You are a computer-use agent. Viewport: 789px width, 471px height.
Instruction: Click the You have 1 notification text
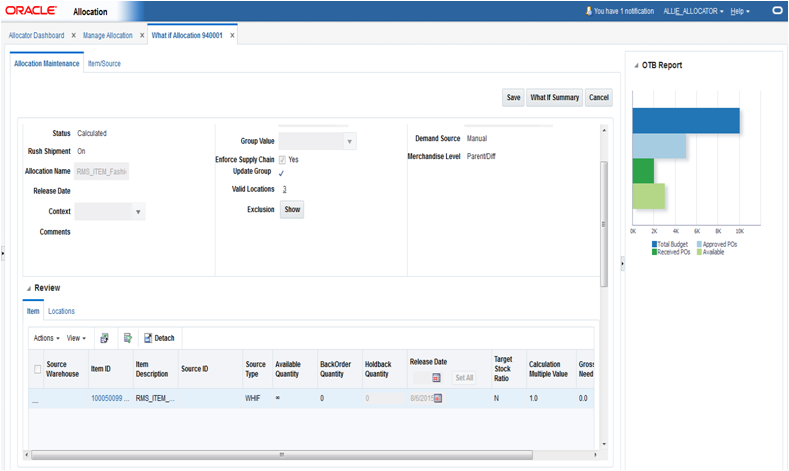(624, 11)
